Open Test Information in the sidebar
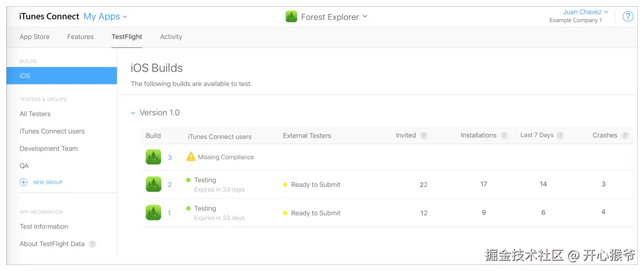644x271 pixels. coord(44,227)
